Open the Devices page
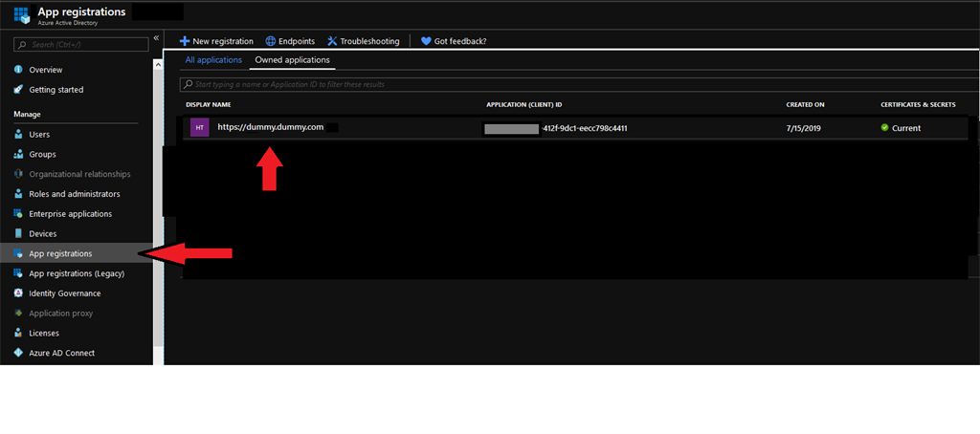Image resolution: width=980 pixels, height=434 pixels. tap(43, 233)
